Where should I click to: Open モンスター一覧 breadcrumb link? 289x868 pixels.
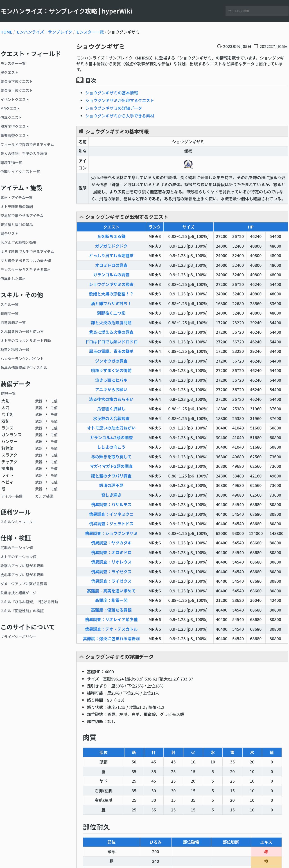tap(90, 32)
